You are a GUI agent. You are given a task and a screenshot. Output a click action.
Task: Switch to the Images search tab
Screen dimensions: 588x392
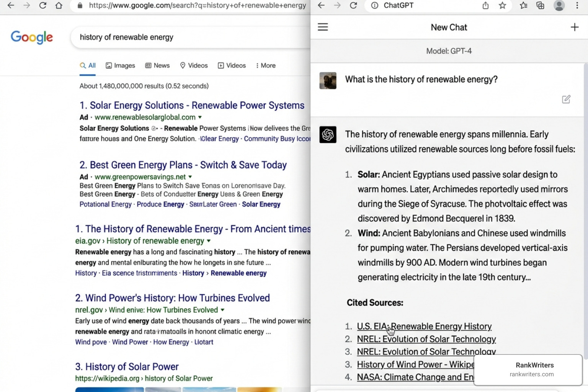(121, 65)
